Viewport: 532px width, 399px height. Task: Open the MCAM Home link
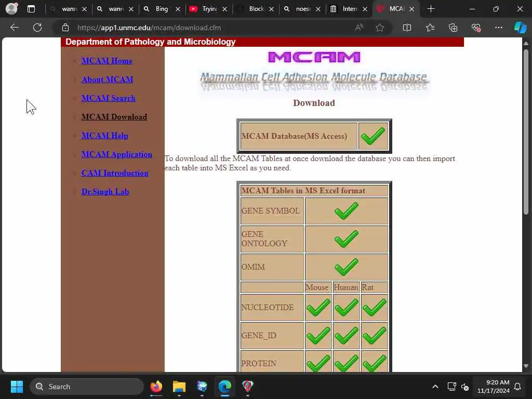pos(107,61)
